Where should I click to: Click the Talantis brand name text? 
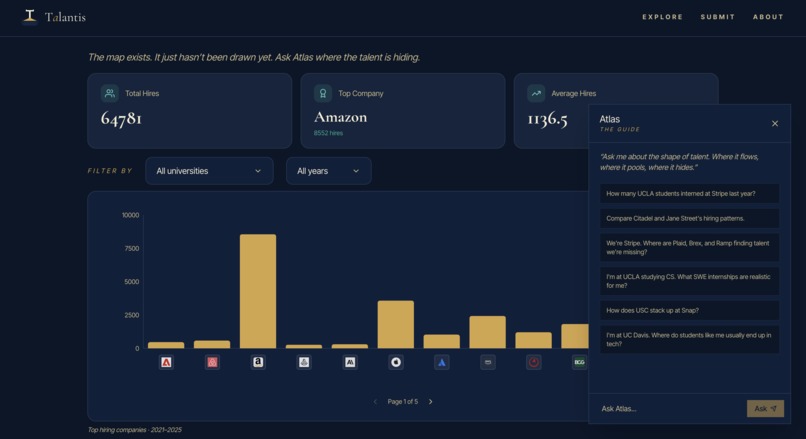65,17
